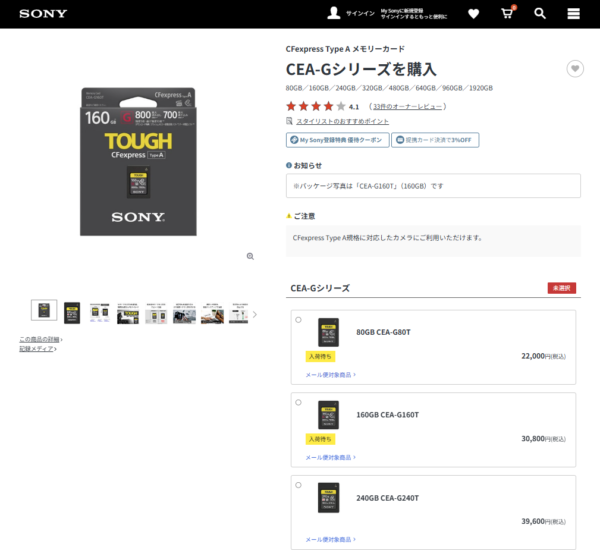This screenshot has height=550, width=600.
Task: Select the 80GB CEA-G80T radio button
Action: point(298,320)
